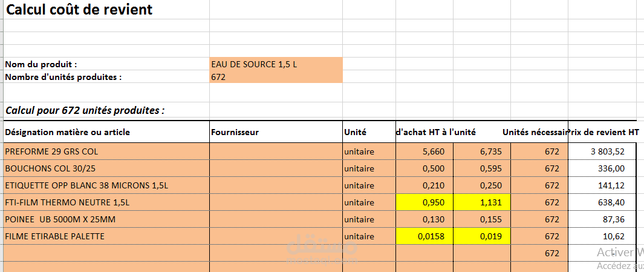Click the 'rix de revient HT' header

(603, 132)
